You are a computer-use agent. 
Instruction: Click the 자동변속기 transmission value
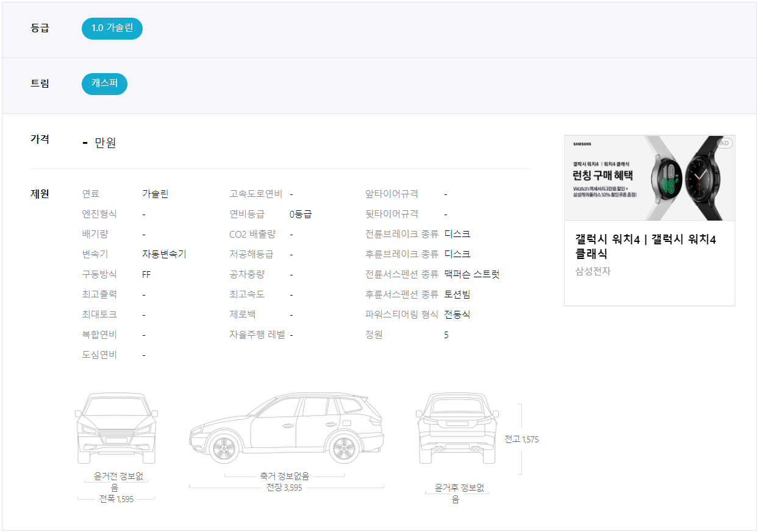click(164, 254)
